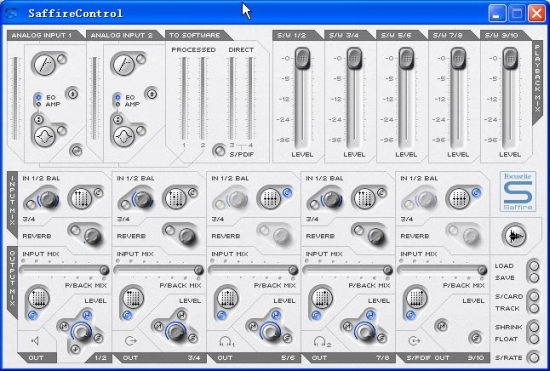Toggle C button beside input matrix, OUT 1/2 column
550x371 pixels.
click(98, 192)
